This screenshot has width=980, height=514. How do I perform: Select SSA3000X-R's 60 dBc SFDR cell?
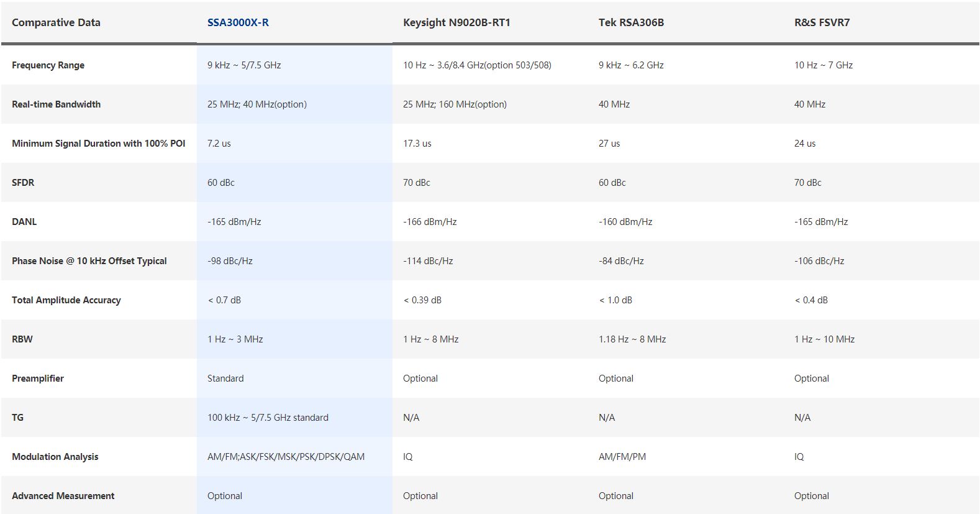[221, 183]
